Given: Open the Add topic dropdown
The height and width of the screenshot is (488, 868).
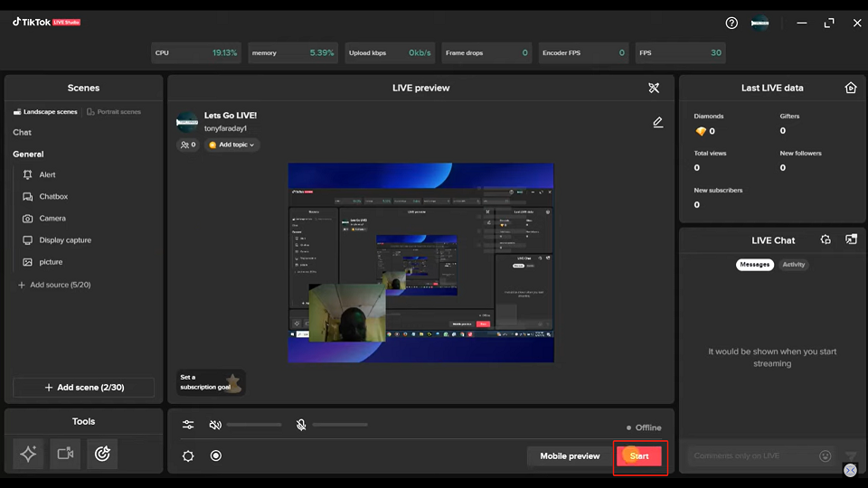Looking at the screenshot, I should pyautogui.click(x=232, y=145).
